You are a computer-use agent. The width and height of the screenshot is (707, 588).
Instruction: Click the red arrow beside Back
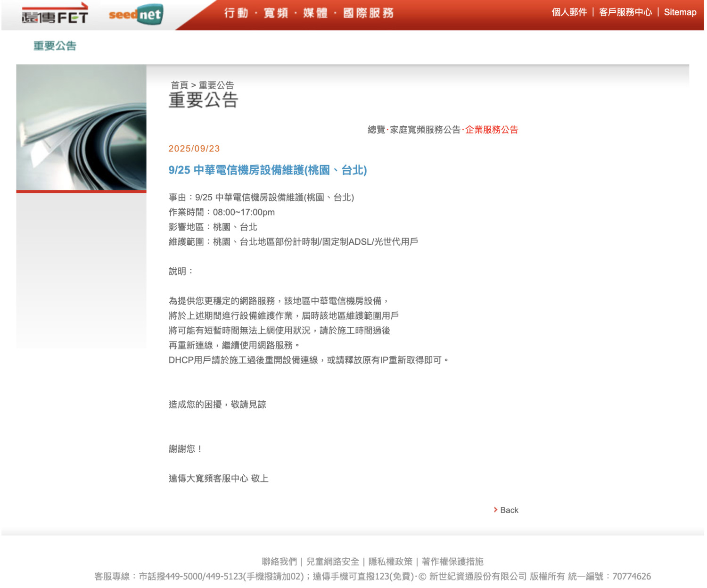(495, 510)
